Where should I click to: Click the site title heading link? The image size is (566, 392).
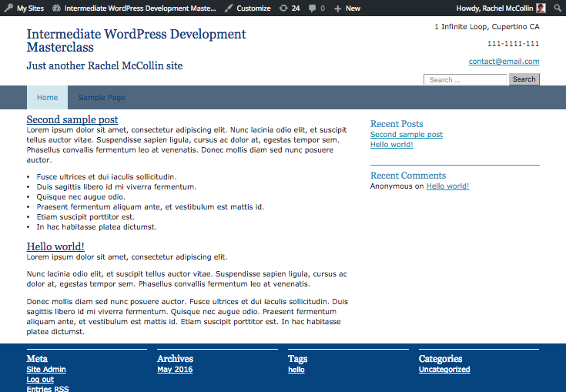point(136,40)
